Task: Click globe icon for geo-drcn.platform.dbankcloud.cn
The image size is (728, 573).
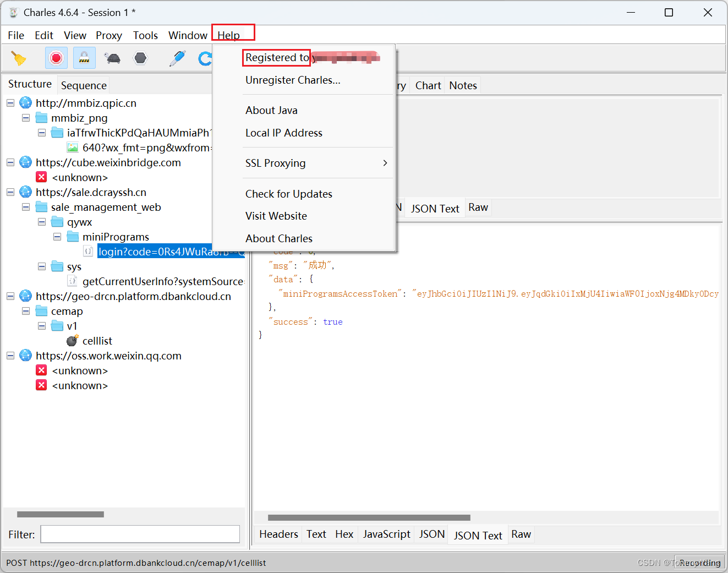Action: click(x=25, y=296)
